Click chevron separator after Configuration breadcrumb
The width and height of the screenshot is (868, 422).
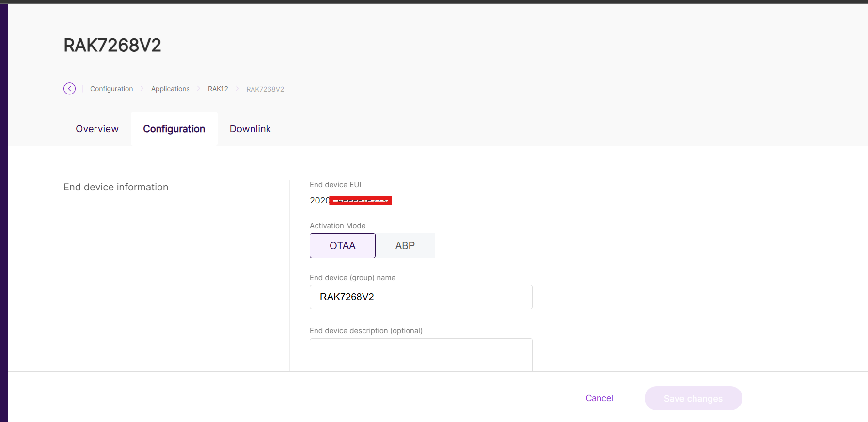click(x=142, y=89)
